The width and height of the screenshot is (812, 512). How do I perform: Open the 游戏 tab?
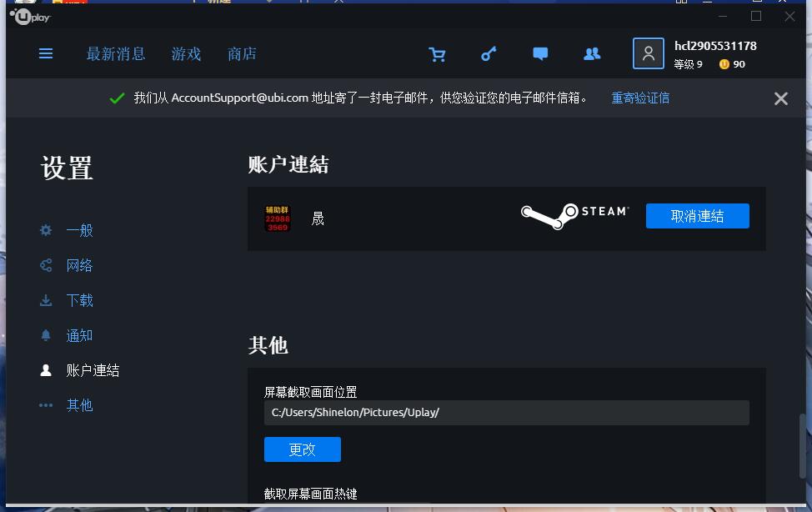point(186,54)
